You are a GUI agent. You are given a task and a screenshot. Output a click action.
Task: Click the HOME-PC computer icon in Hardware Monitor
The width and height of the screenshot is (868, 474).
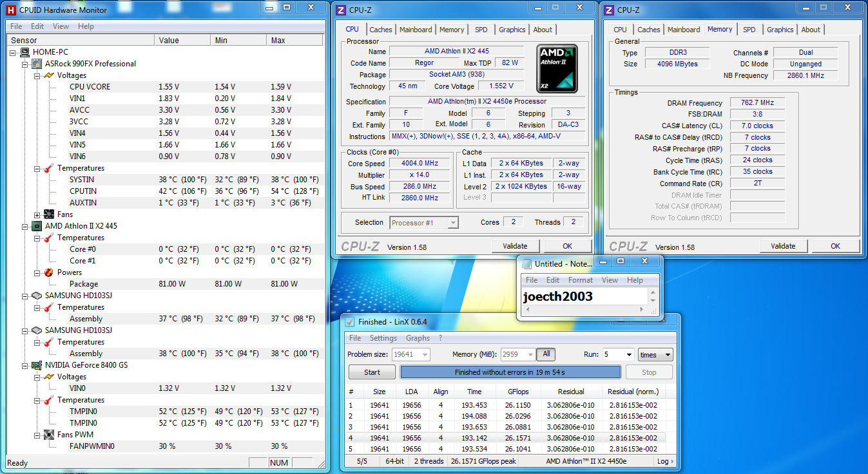pos(24,52)
